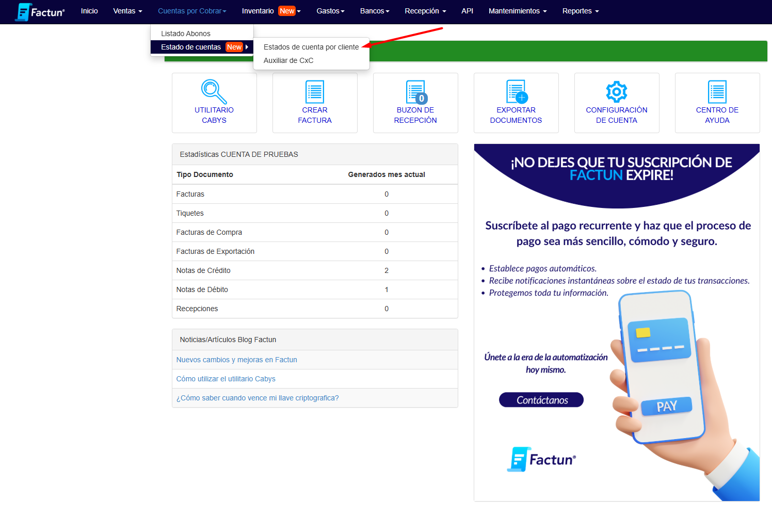
Task: Click the 'Establece pagos automáticos' bullet
Action: pos(542,268)
